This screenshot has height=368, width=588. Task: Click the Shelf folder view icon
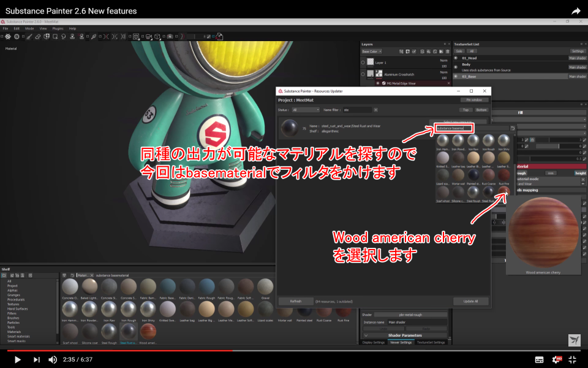(x=4, y=275)
